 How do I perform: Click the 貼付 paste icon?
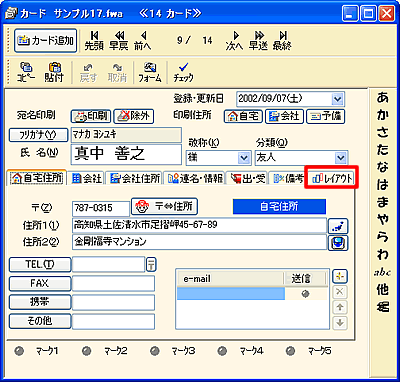(x=54, y=72)
